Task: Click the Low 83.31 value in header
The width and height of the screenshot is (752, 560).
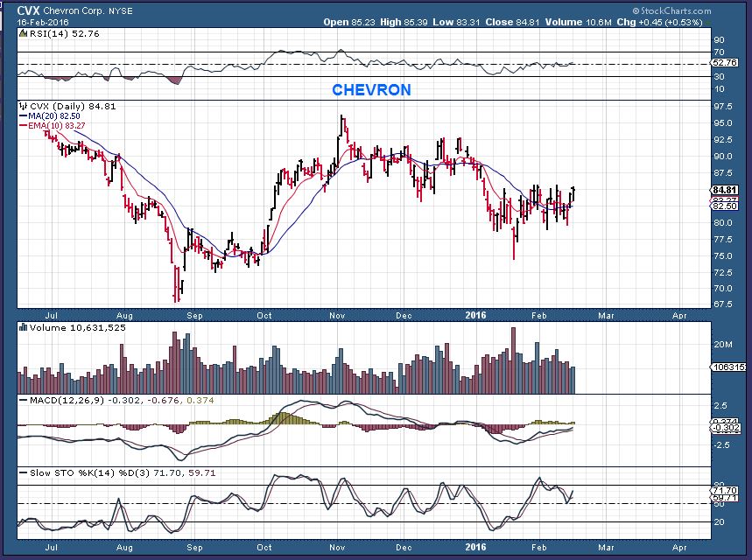Action: tap(456, 22)
